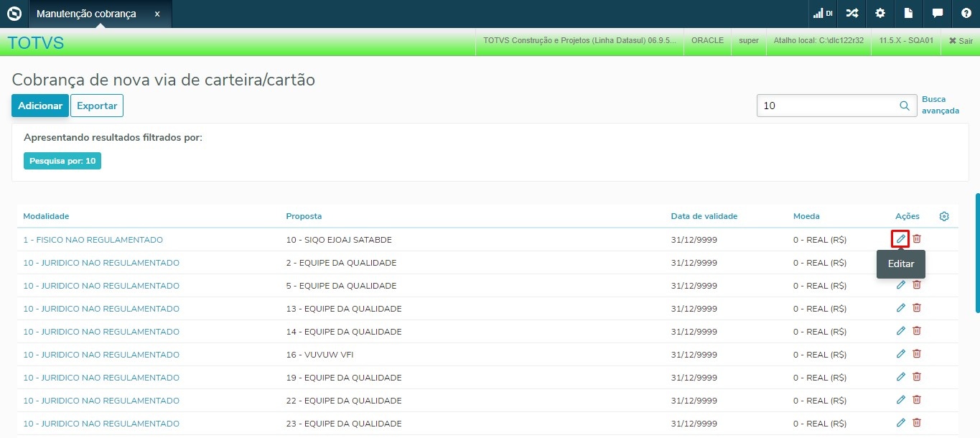Click the TOTVS round logo icon
980x438 pixels.
(14, 14)
